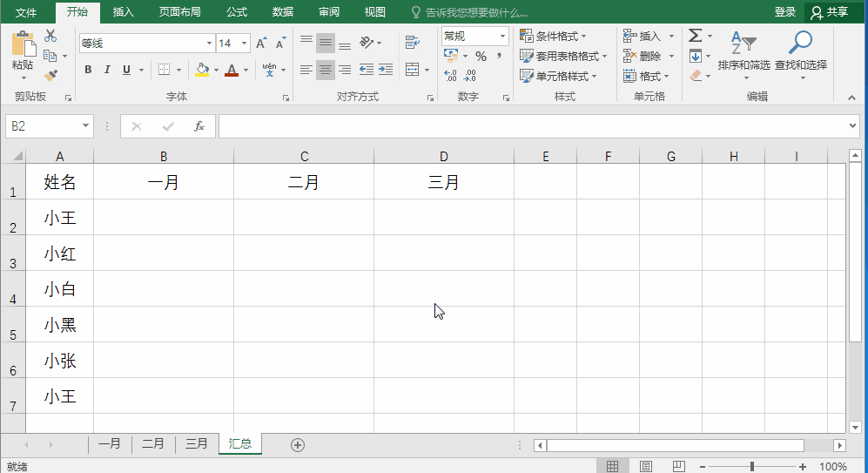
Task: Open the Name Box dropdown arrow
Action: [86, 125]
